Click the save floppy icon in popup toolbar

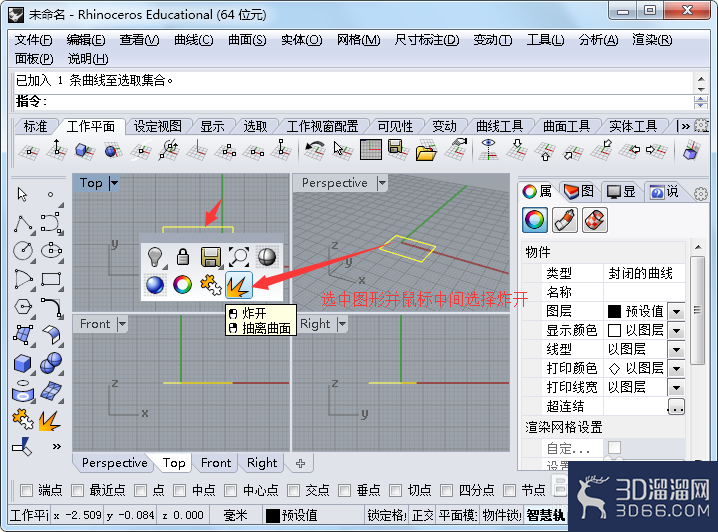(x=211, y=257)
